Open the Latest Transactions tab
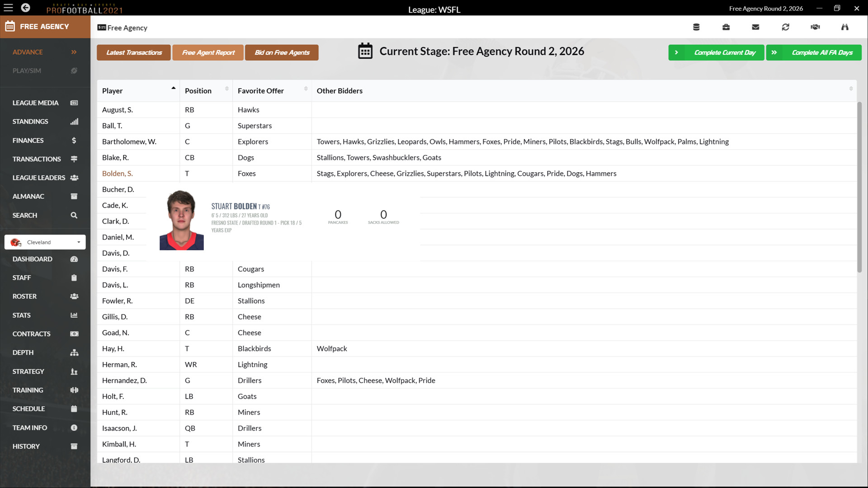The width and height of the screenshot is (868, 488). tap(133, 52)
